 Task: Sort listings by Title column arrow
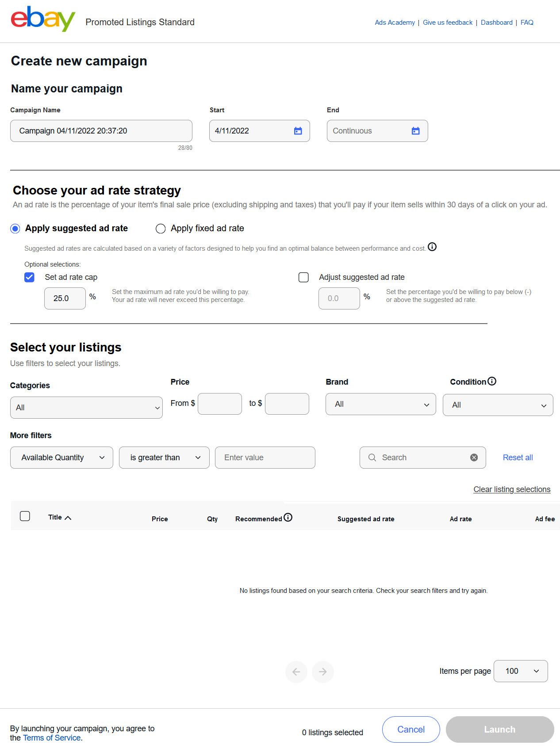(x=68, y=518)
